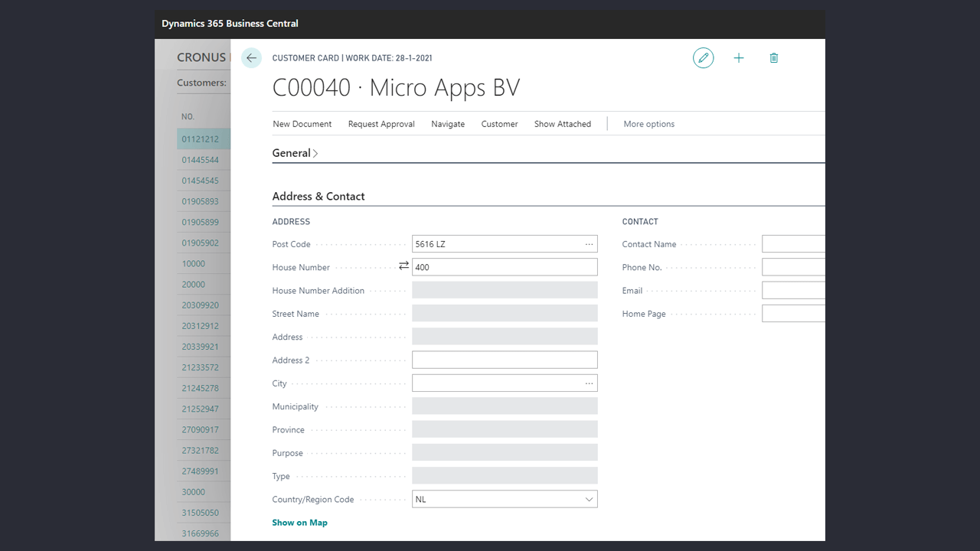Click the Contact Name input field
This screenshot has width=980, height=551.
pyautogui.click(x=793, y=244)
